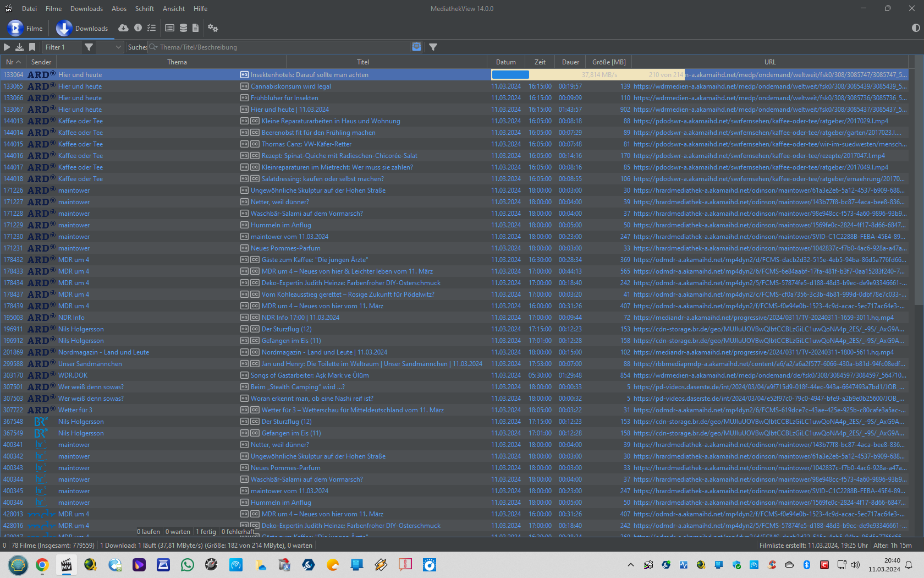
Task: Toggle the filter panel funnel button
Action: coord(433,47)
